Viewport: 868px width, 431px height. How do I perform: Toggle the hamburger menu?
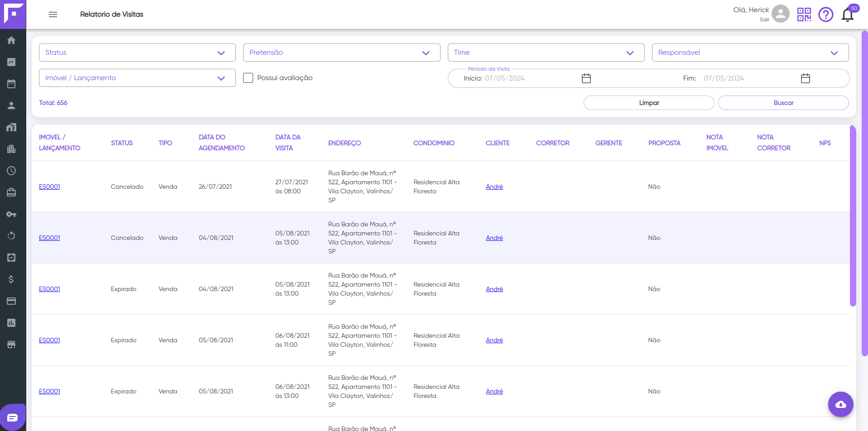pos(53,14)
